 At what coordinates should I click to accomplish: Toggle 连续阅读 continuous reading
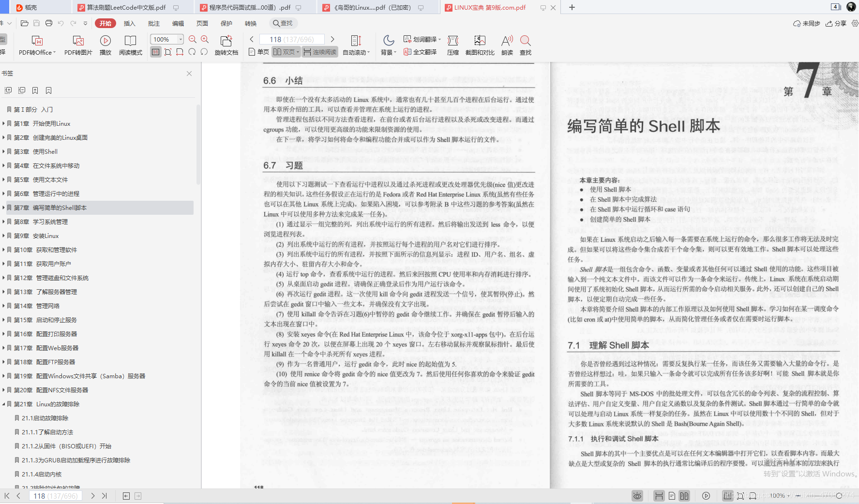click(x=320, y=52)
